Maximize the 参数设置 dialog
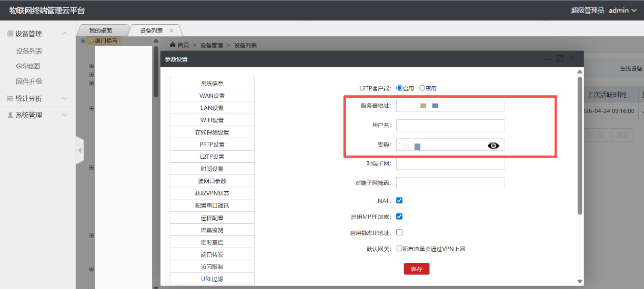Viewport: 644px width, 289px height. (560, 59)
